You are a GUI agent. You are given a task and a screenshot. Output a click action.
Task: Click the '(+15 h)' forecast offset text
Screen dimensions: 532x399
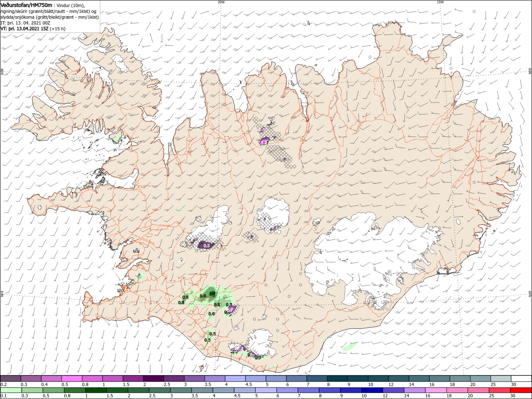point(57,29)
